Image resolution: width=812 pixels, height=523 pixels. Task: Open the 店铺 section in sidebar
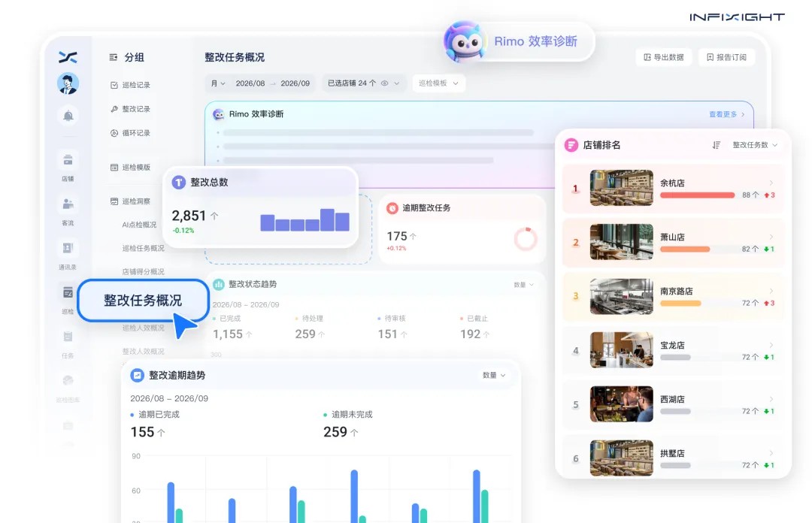68,166
